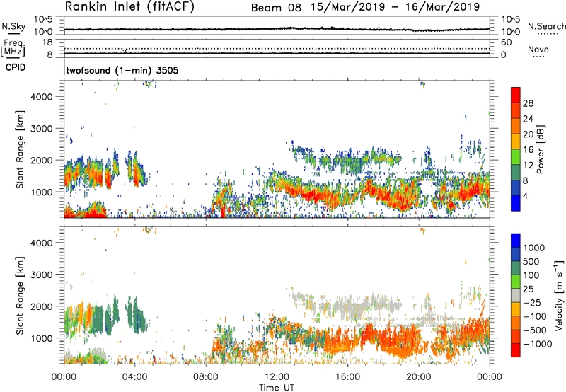Viewport: 566px width, 392px height.
Task: Select the 'Beam 08' label
Action: point(276,8)
